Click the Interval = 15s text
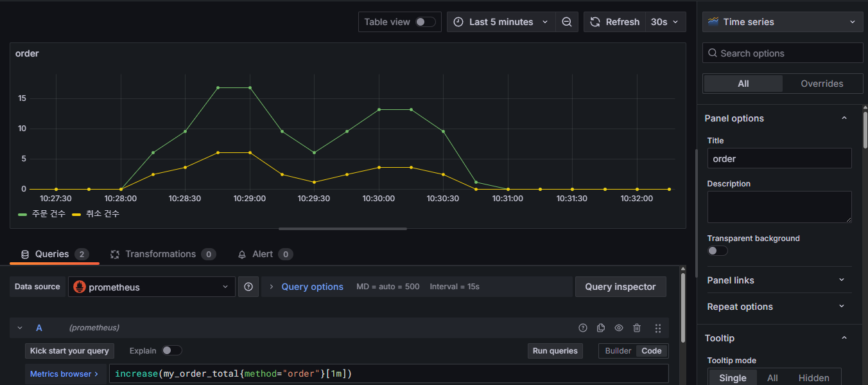This screenshot has width=868, height=385. pyautogui.click(x=455, y=287)
